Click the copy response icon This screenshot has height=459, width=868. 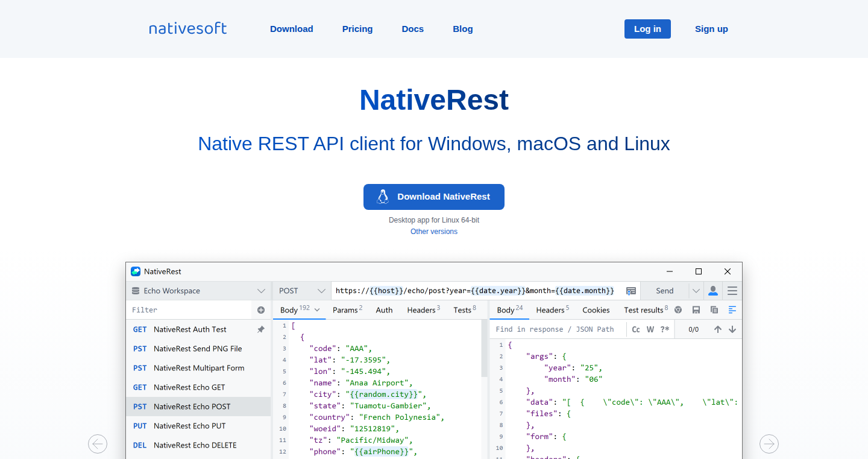714,310
